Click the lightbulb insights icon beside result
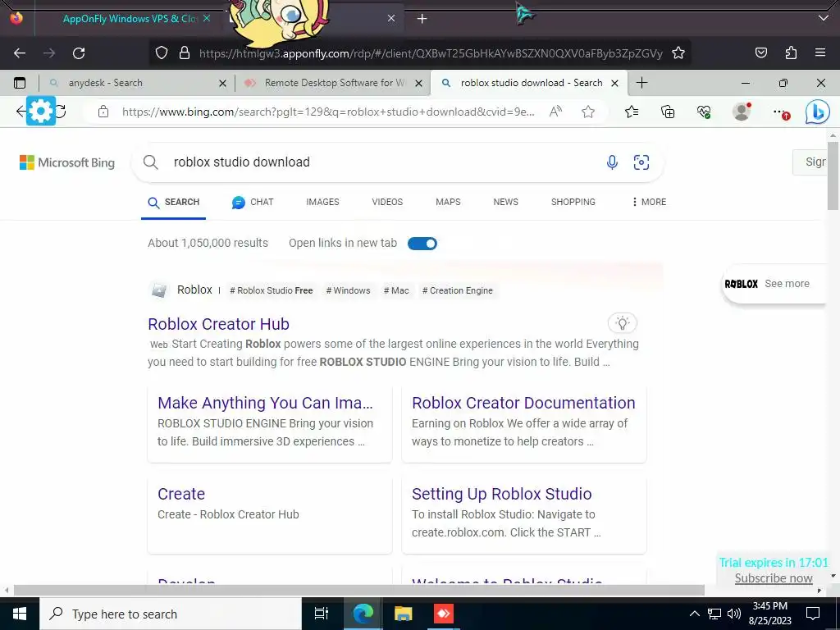Image resolution: width=840 pixels, height=630 pixels. [x=622, y=323]
